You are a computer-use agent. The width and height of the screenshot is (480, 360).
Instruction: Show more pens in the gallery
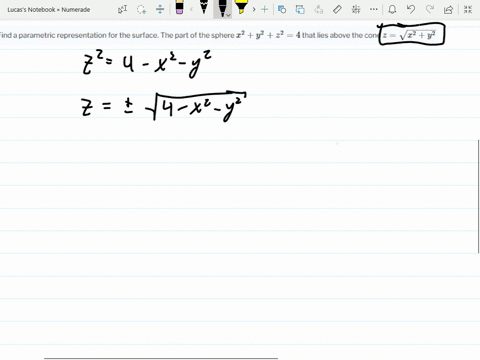(254, 9)
